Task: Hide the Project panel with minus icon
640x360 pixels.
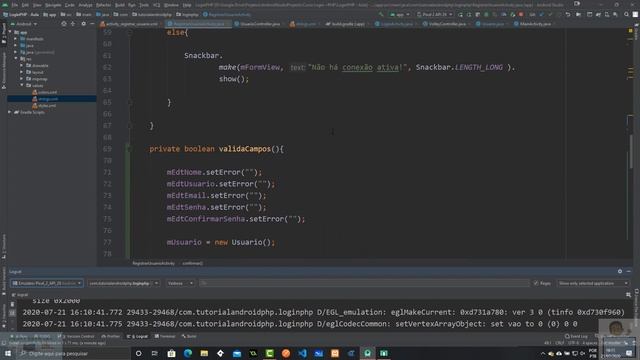Action: pyautogui.click(x=92, y=24)
